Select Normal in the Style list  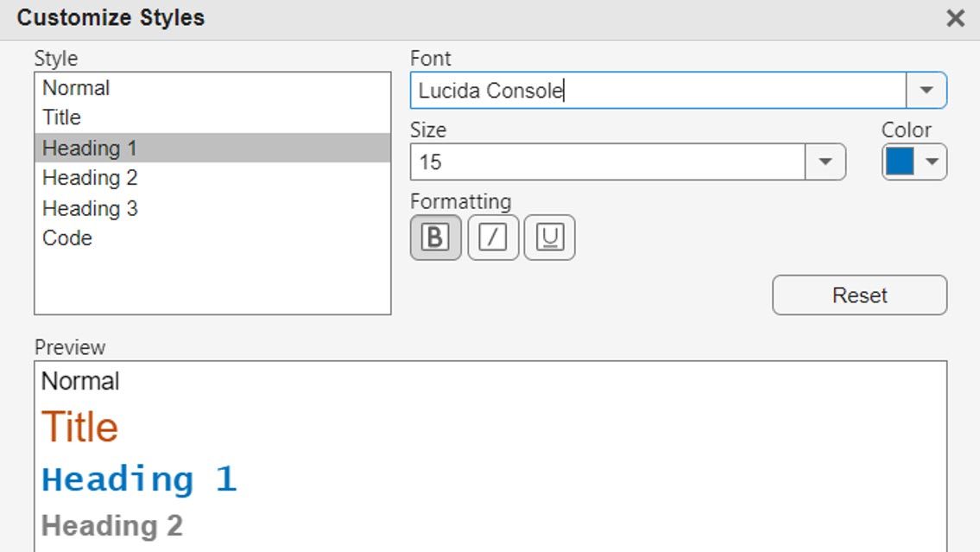[x=76, y=88]
